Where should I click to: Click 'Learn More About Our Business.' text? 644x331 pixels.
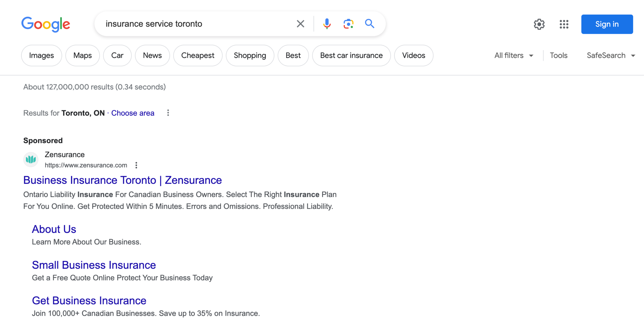coord(86,242)
